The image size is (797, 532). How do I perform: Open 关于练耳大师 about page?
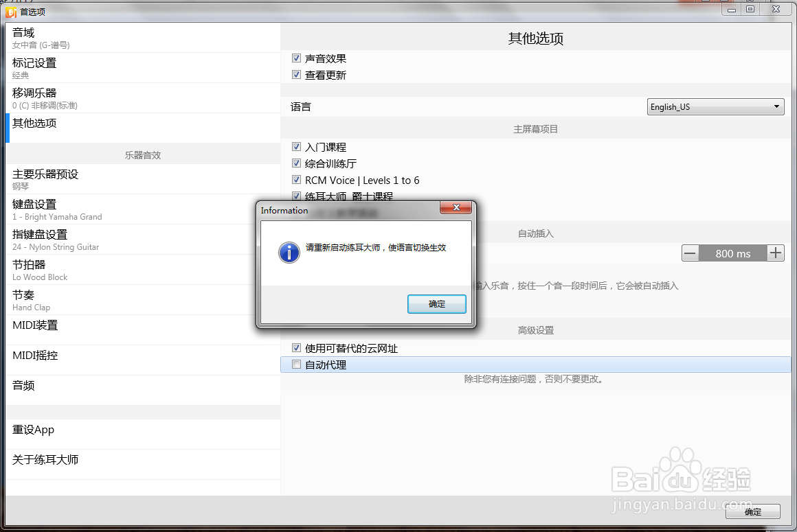pos(144,465)
